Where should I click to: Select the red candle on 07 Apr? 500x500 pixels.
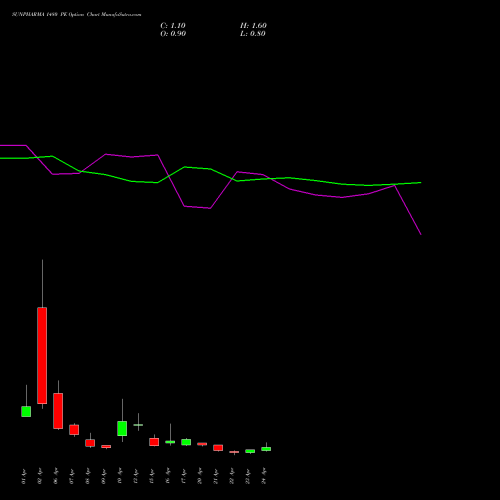(74, 430)
